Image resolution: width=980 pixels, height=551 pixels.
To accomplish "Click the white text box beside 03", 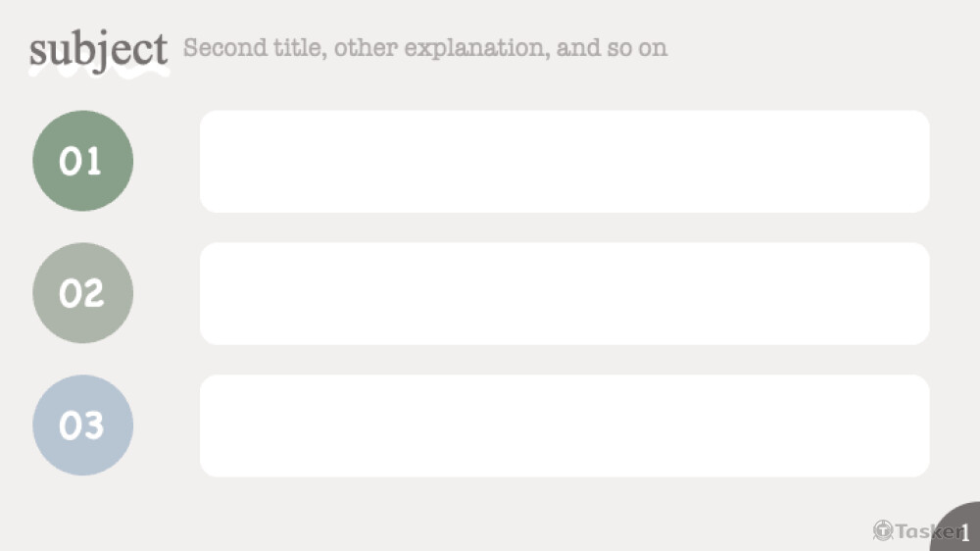I will click(x=564, y=426).
